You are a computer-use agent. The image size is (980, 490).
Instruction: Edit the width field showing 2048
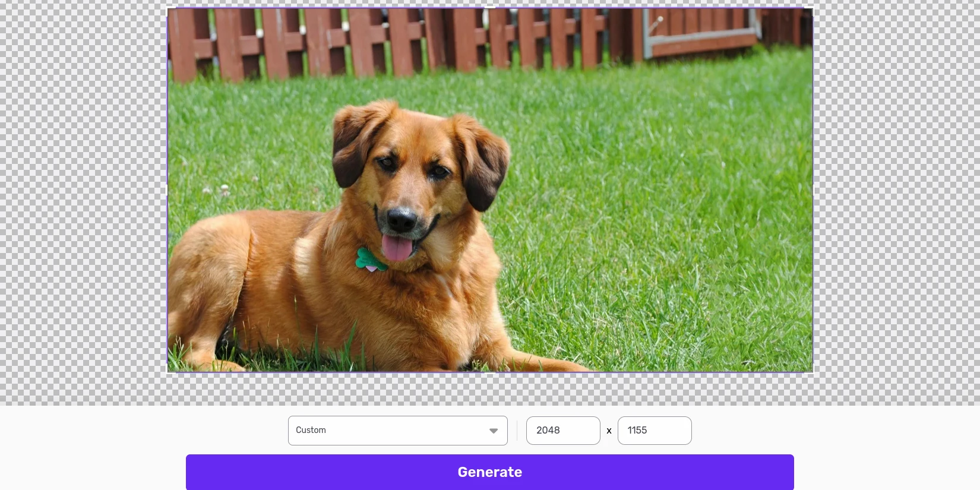[563, 431]
